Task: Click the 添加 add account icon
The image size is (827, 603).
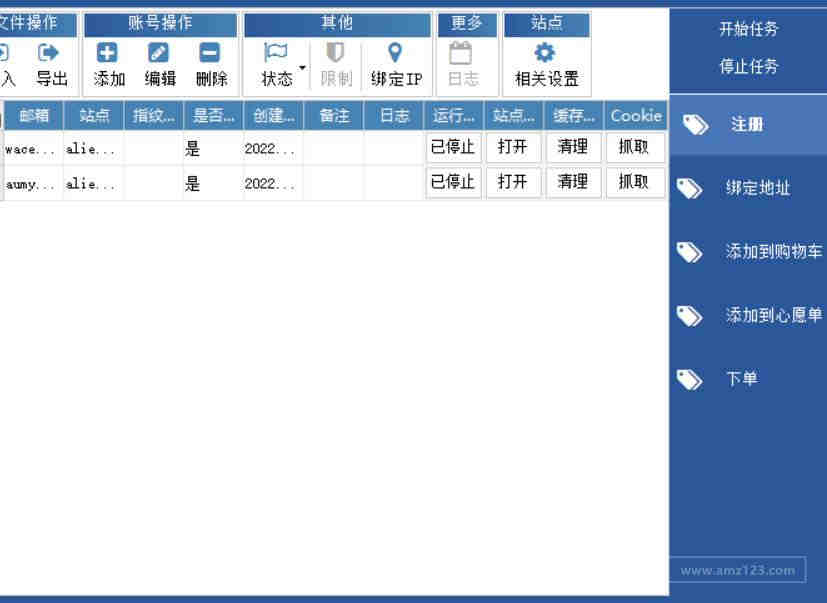Action: (107, 53)
